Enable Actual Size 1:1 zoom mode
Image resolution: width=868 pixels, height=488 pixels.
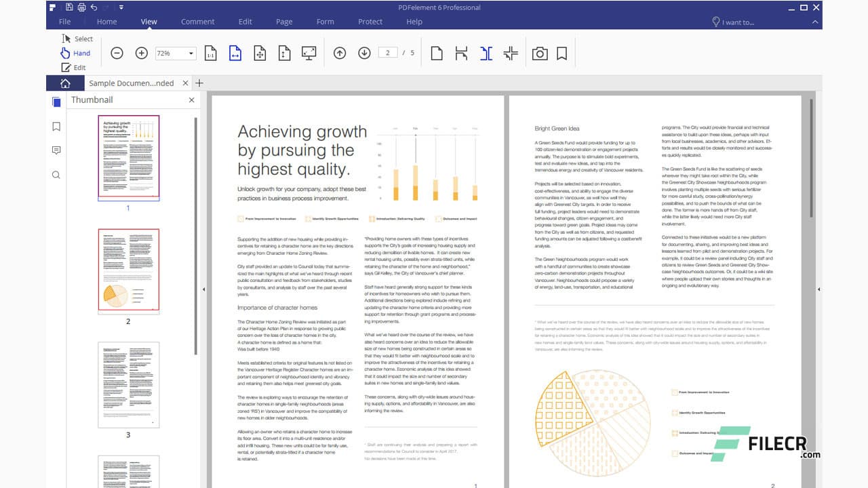pos(211,52)
